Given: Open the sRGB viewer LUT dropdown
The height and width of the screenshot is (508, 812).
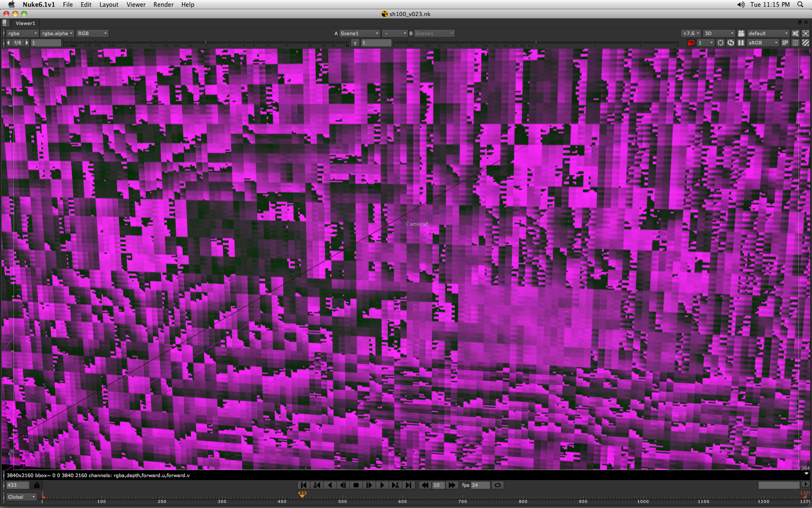Looking at the screenshot, I should 763,43.
